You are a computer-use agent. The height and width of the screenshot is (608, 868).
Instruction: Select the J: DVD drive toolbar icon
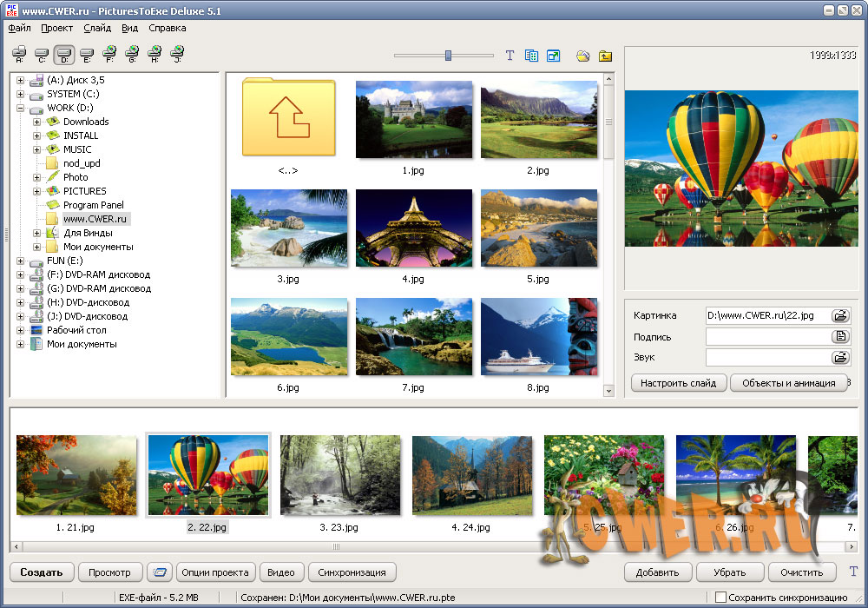(177, 55)
